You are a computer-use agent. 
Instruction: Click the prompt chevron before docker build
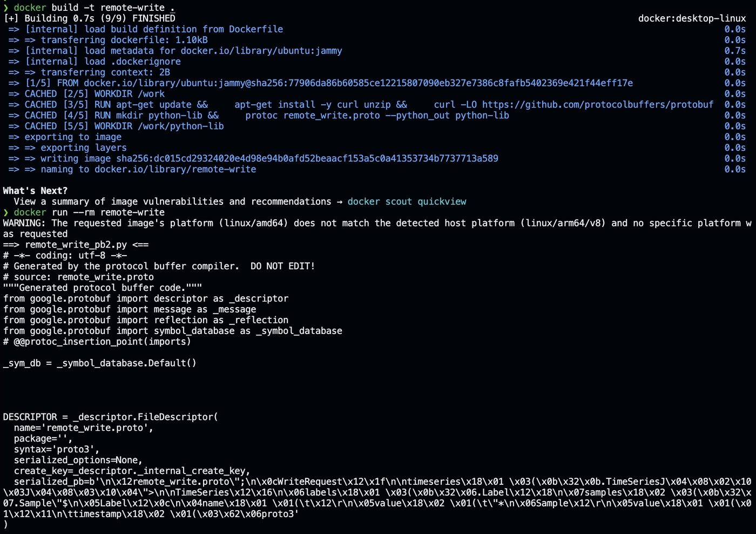point(6,8)
